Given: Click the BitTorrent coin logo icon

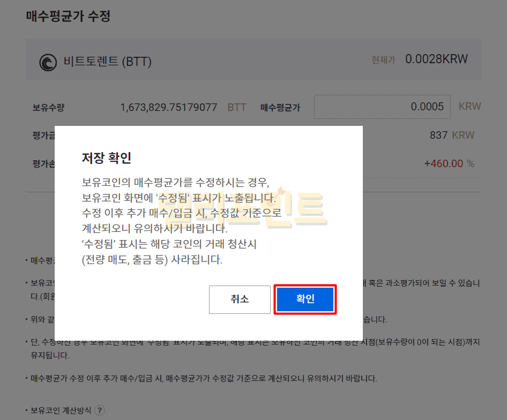Looking at the screenshot, I should 48,62.
